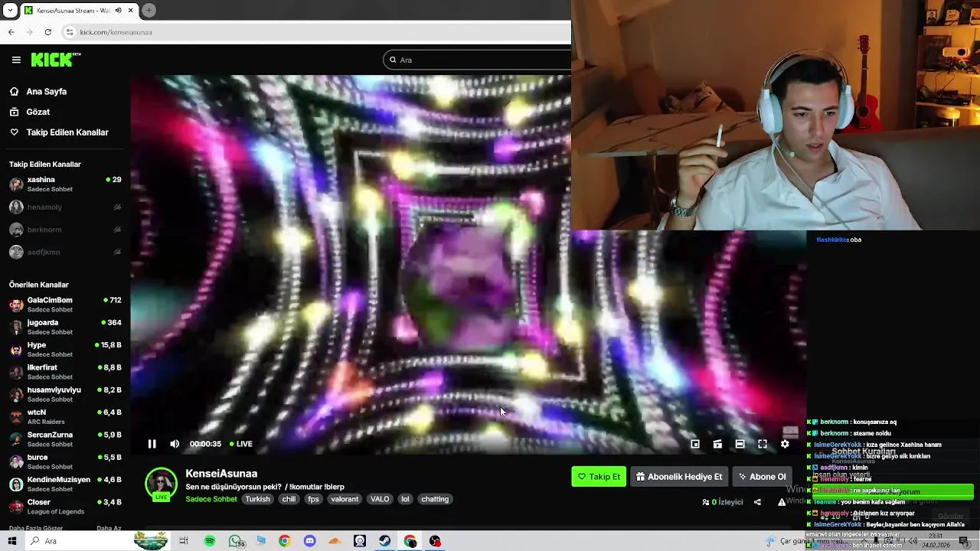Select the chatting tag
Viewport: 980px width, 551px height.
point(435,499)
